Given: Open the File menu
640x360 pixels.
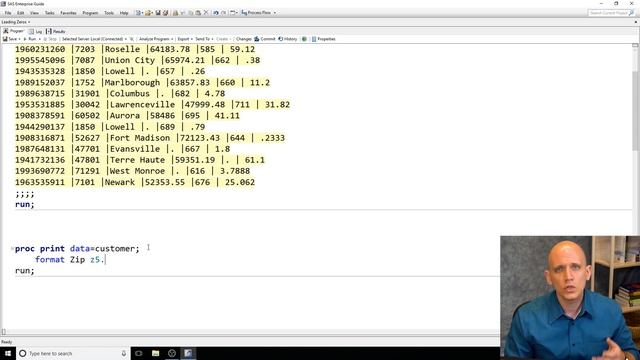Looking at the screenshot, I should click(x=8, y=13).
